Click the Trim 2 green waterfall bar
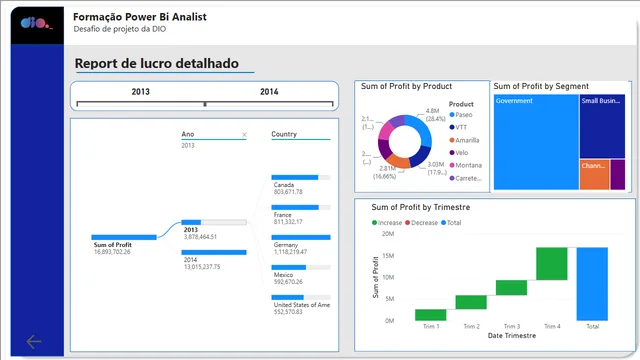 [471, 302]
